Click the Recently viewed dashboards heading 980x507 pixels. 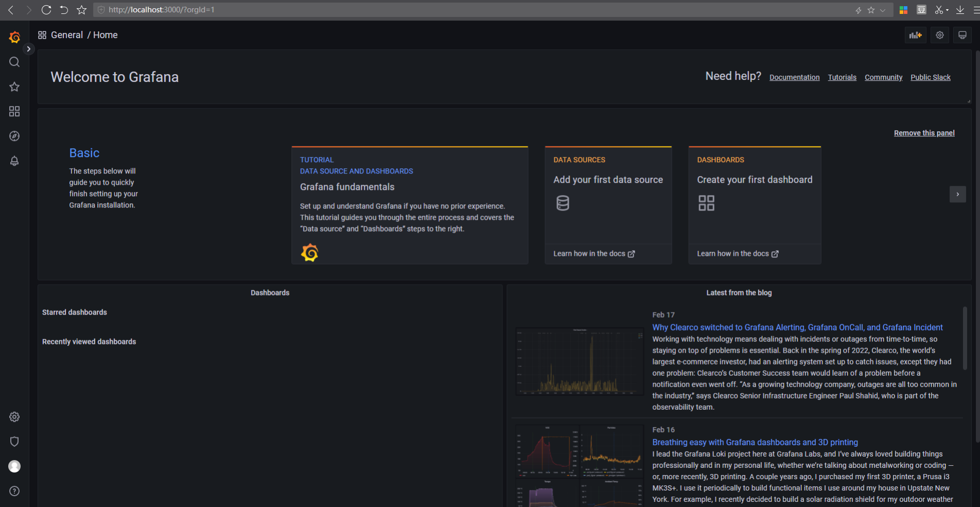pos(89,342)
